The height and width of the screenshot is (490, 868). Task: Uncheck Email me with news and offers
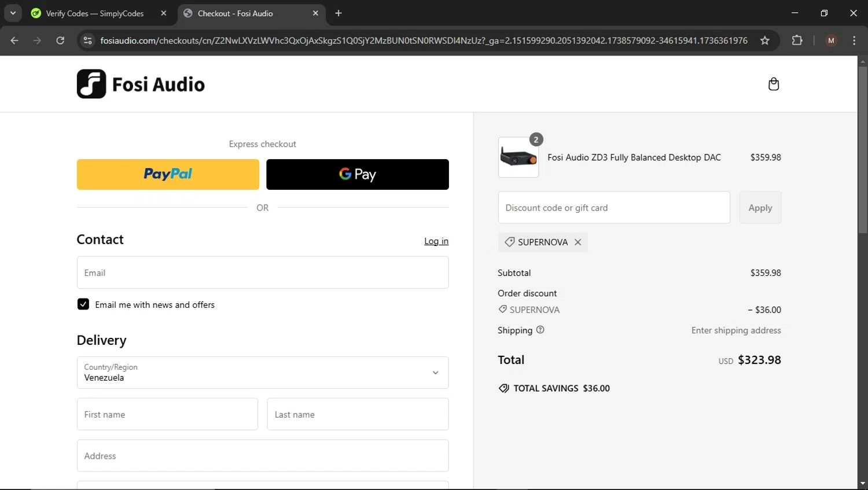click(x=83, y=304)
